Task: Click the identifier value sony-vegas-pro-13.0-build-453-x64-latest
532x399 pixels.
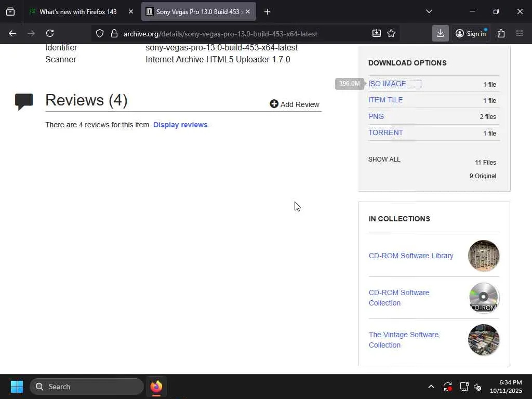Action: [221, 47]
